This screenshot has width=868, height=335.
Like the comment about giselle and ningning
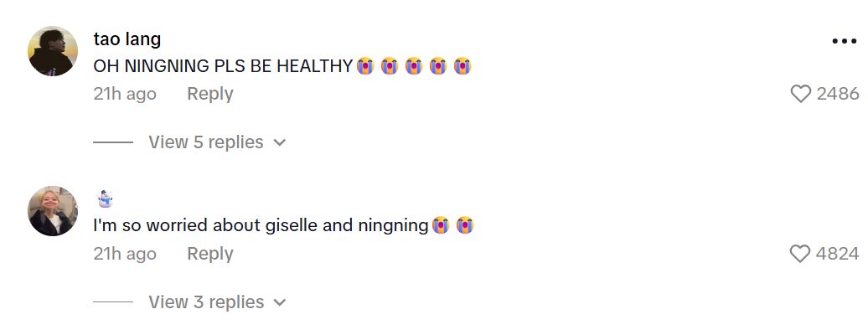[801, 254]
